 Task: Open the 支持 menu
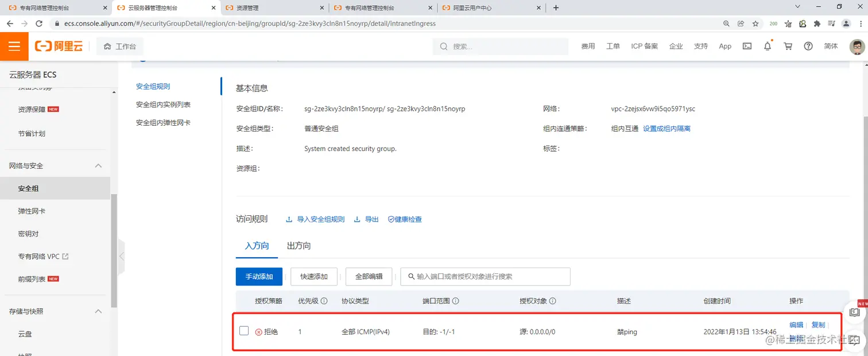tap(701, 47)
